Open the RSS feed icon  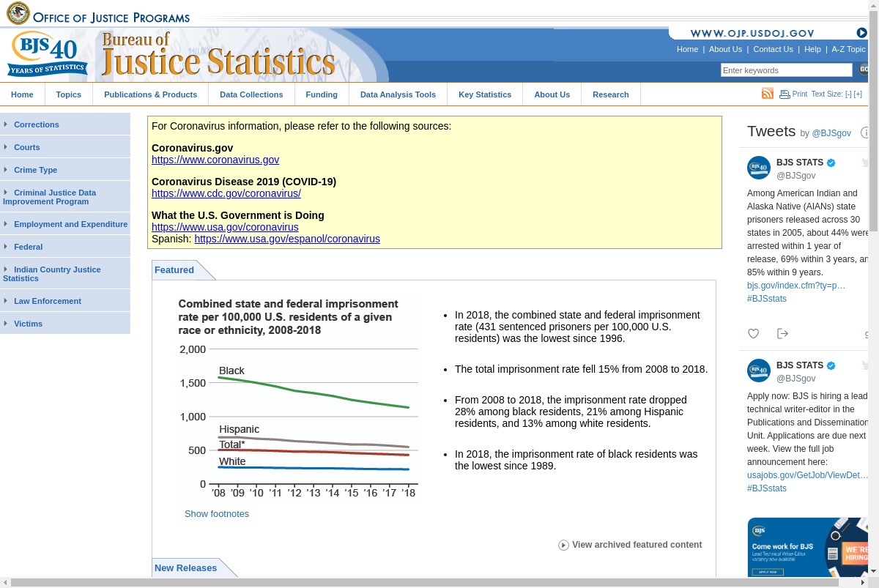tap(768, 94)
